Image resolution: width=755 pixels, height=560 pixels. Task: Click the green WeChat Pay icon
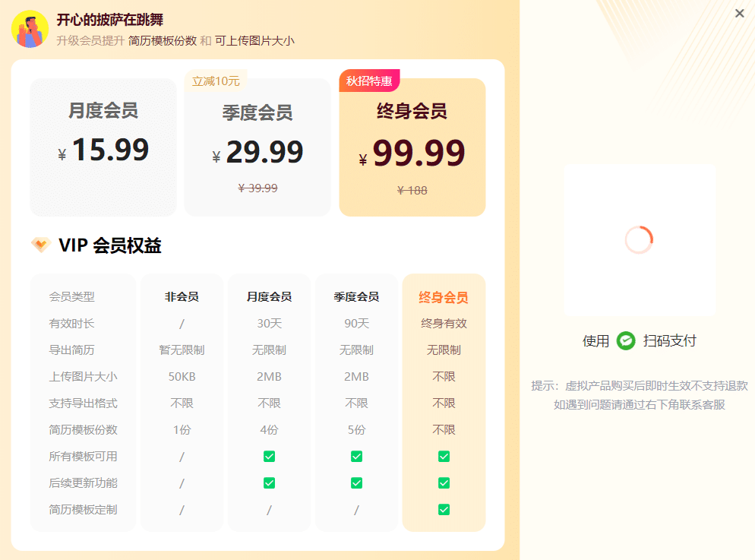pyautogui.click(x=624, y=341)
